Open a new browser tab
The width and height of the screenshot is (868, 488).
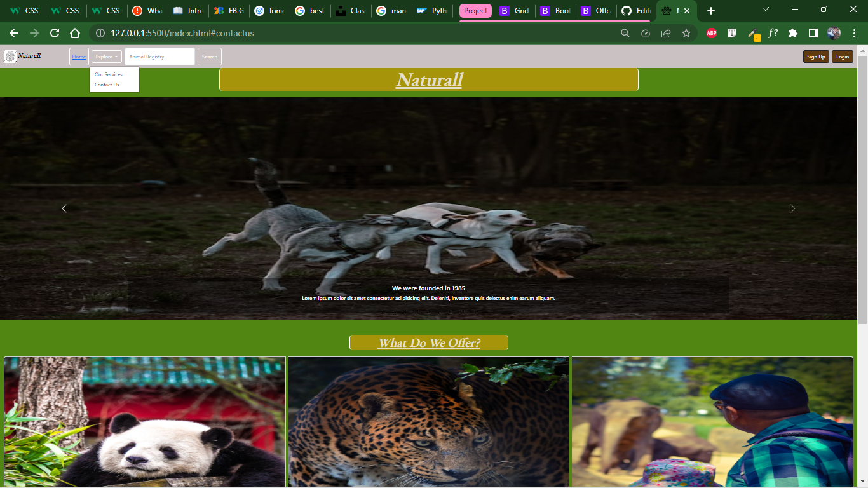click(x=711, y=11)
